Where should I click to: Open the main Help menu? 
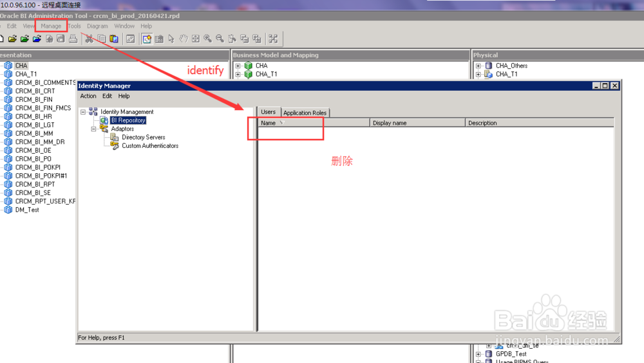pyautogui.click(x=146, y=26)
